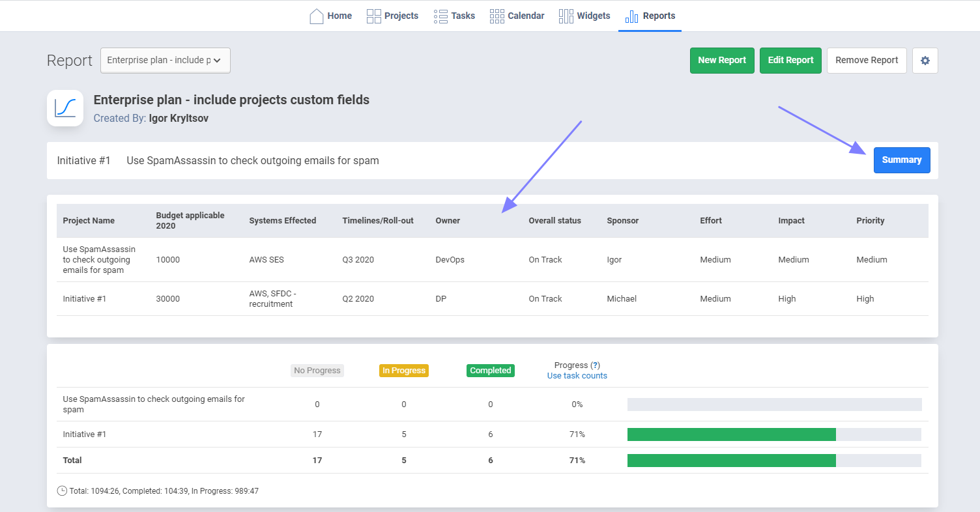Click the Home house icon
Viewport: 980px width, 512px height.
[317, 16]
